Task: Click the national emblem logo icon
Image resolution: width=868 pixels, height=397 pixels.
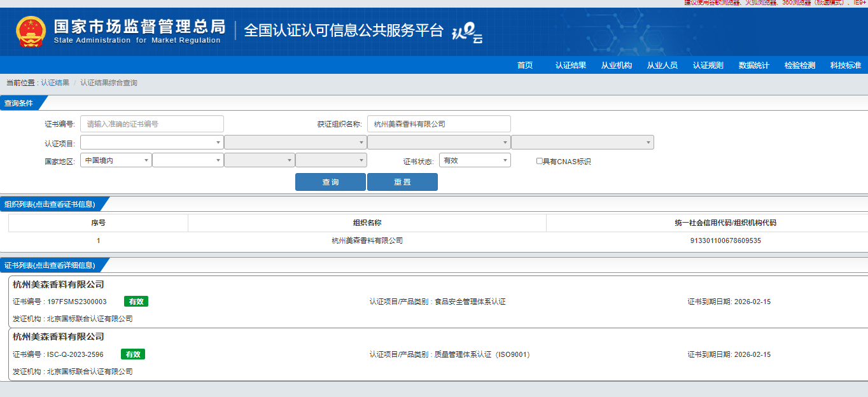Action: click(x=31, y=32)
